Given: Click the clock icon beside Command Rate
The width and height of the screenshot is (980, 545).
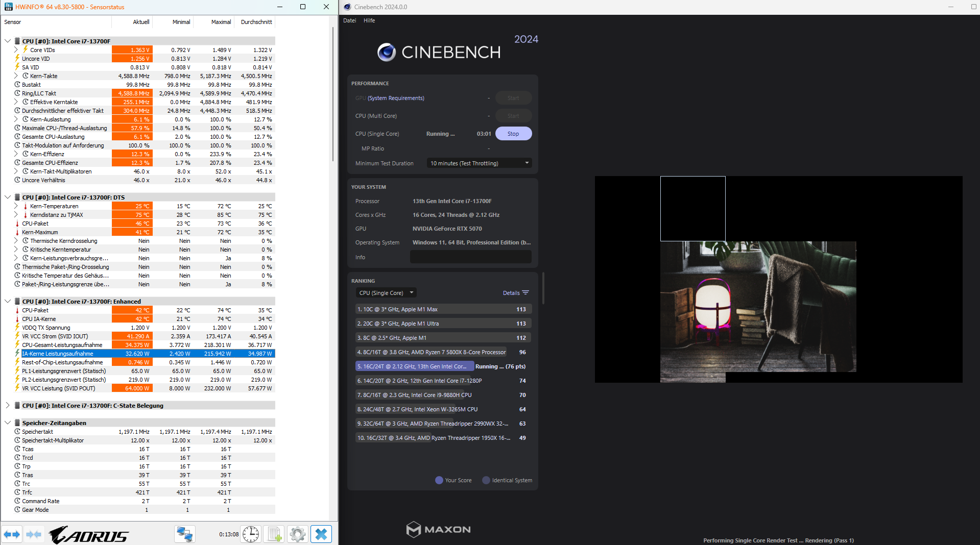Looking at the screenshot, I should pos(17,501).
